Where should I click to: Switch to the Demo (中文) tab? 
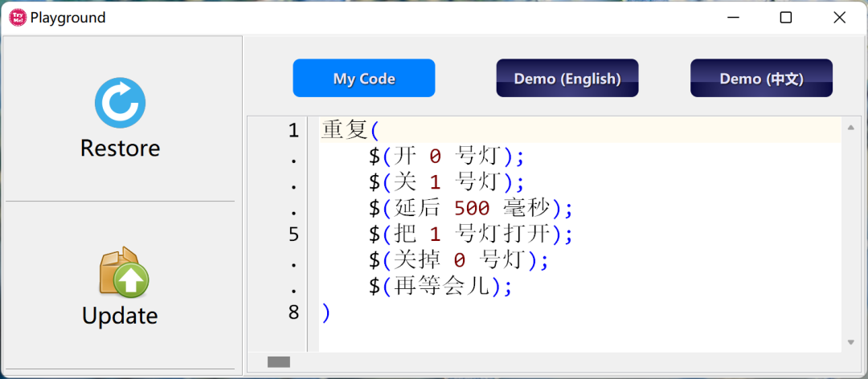click(x=761, y=78)
